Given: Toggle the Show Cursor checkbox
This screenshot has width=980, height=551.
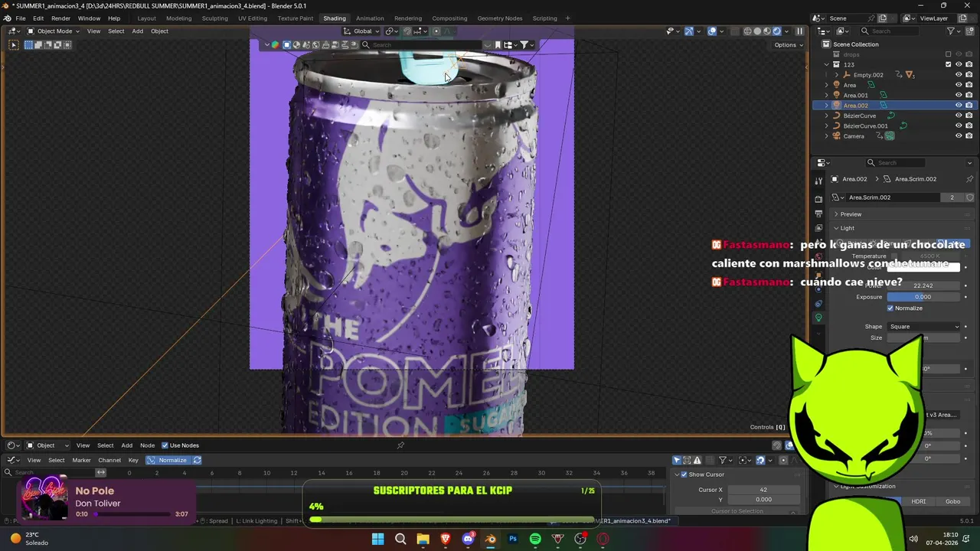Looking at the screenshot, I should (x=684, y=474).
